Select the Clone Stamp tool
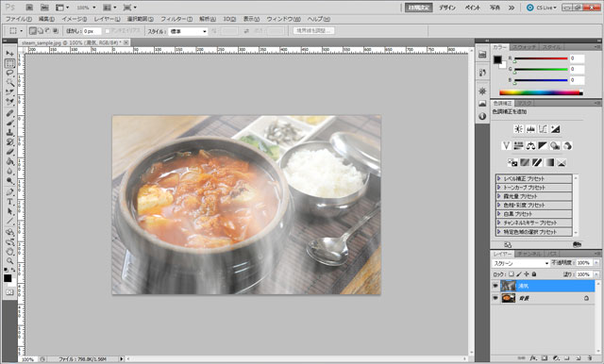 point(9,133)
